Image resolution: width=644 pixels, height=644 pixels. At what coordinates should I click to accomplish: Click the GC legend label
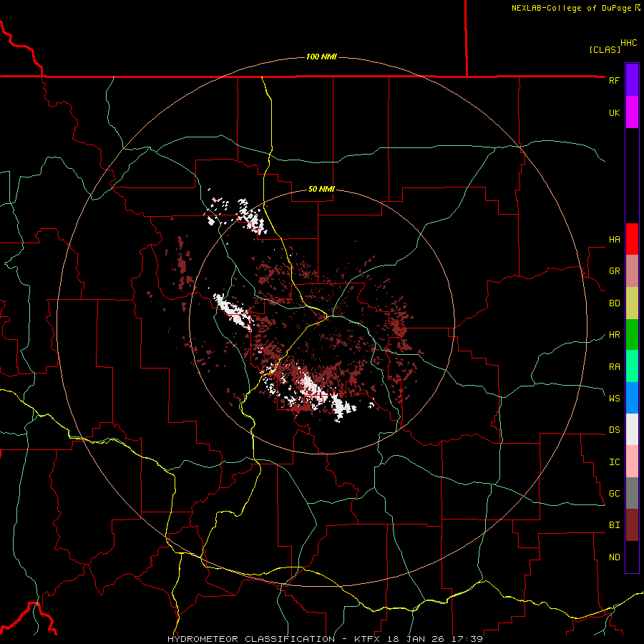pos(614,494)
